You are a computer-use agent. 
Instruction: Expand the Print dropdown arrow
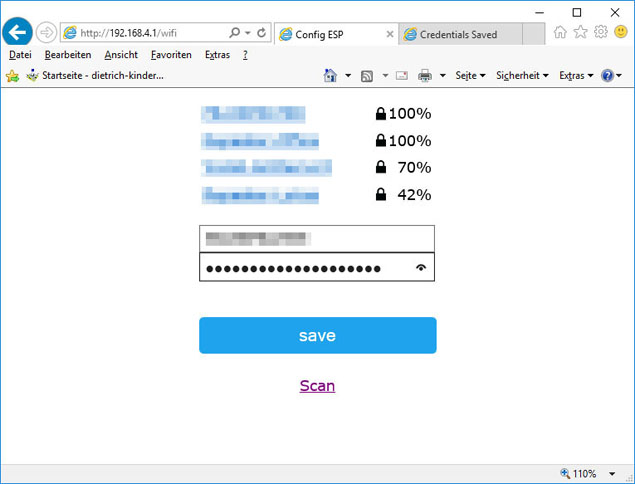click(443, 76)
